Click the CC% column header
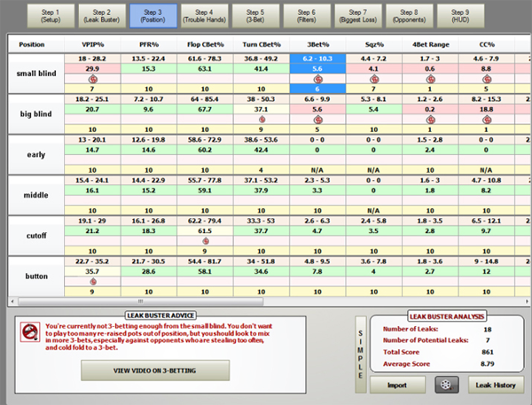This screenshot has height=405, width=532. 487,44
